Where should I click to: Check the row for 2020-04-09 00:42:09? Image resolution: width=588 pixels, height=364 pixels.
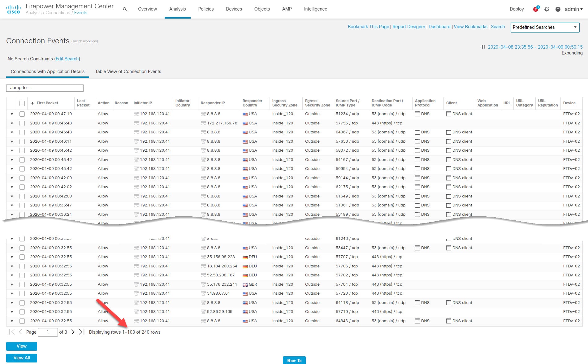click(x=22, y=178)
